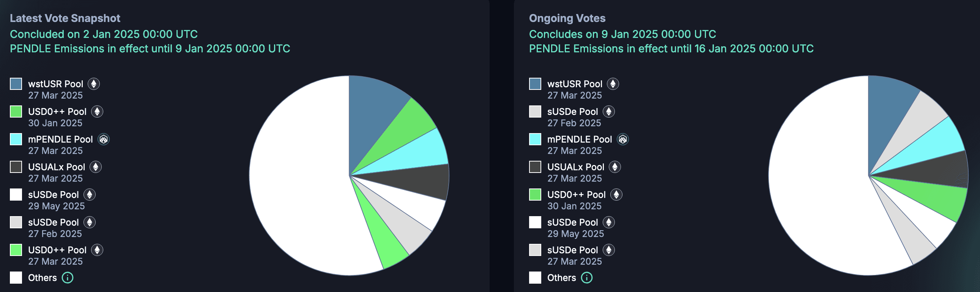Click Arbitrum icon beside mPENDLE Pool in Ongoing Votes

(622, 139)
